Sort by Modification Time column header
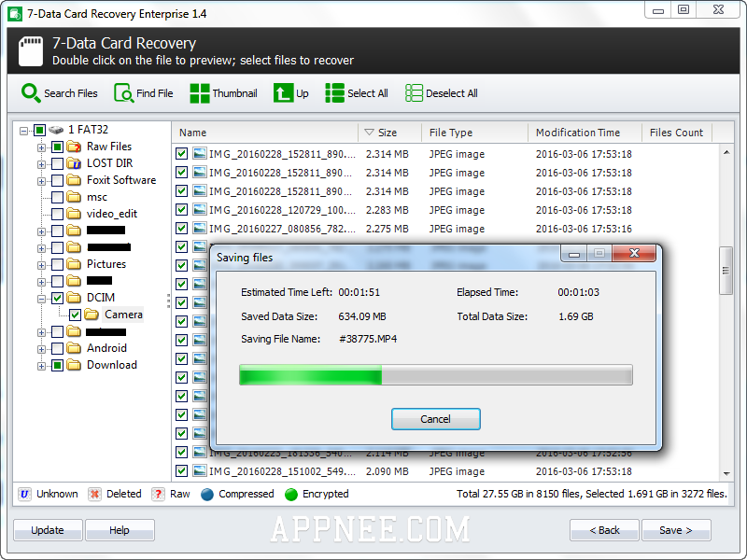This screenshot has height=560, width=747. click(x=585, y=133)
